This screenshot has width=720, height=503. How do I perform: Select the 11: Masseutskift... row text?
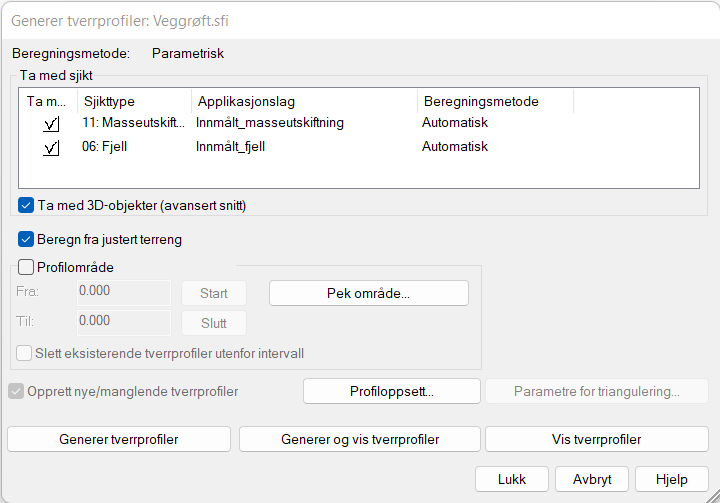pyautogui.click(x=133, y=123)
